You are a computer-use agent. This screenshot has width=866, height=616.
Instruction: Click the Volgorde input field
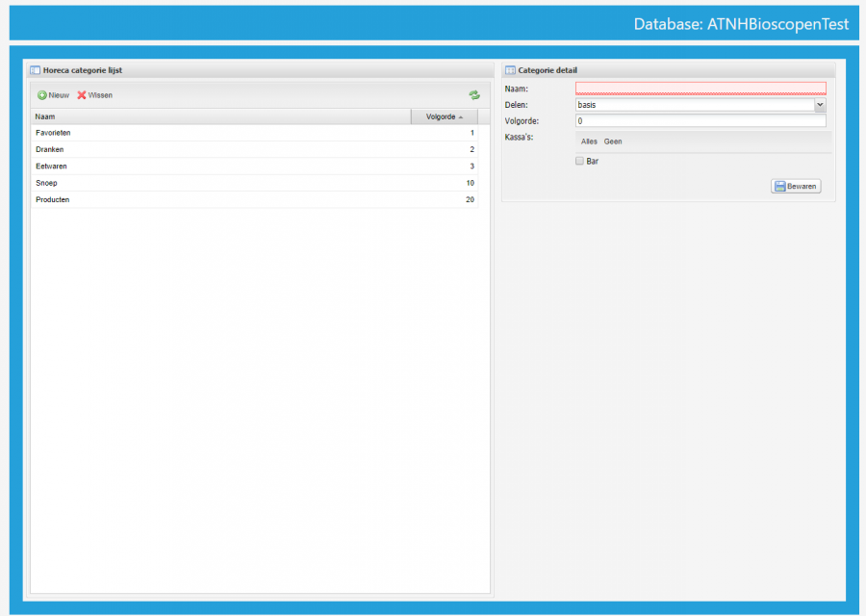click(x=700, y=120)
